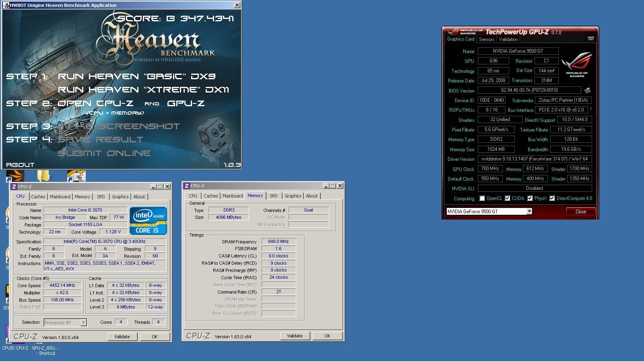The width and height of the screenshot is (644, 362).
Task: Switch to the Sensors tab in GPU-Z
Action: coord(486,39)
